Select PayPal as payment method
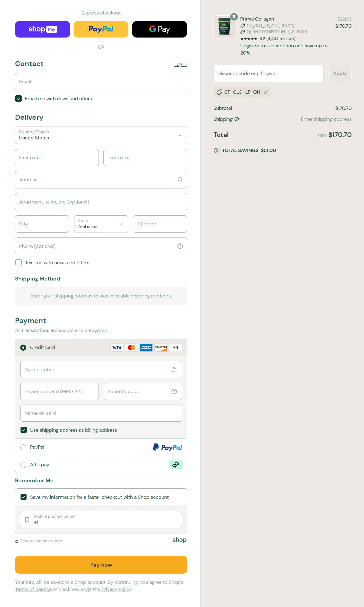Screen dimensions: 364x607 (23, 447)
